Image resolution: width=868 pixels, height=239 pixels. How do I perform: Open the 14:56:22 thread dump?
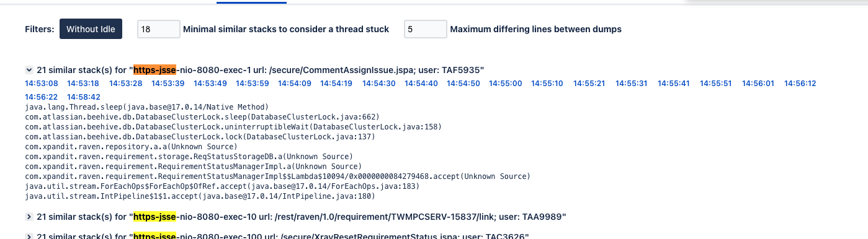coord(42,97)
